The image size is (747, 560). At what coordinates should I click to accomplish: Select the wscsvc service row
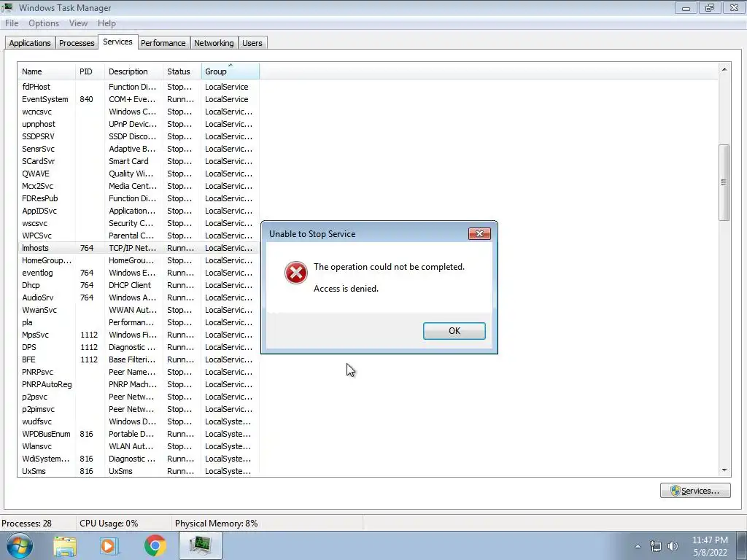[138, 223]
